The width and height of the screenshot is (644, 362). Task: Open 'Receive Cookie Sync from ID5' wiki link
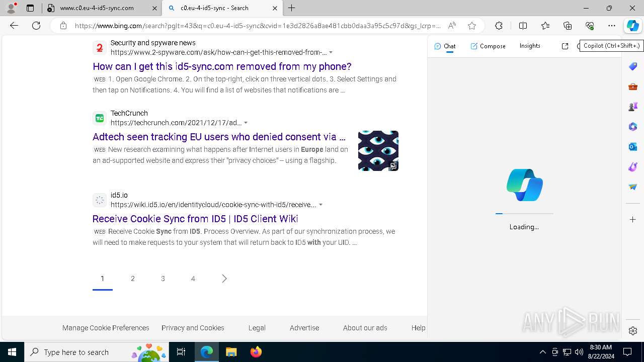point(195,219)
